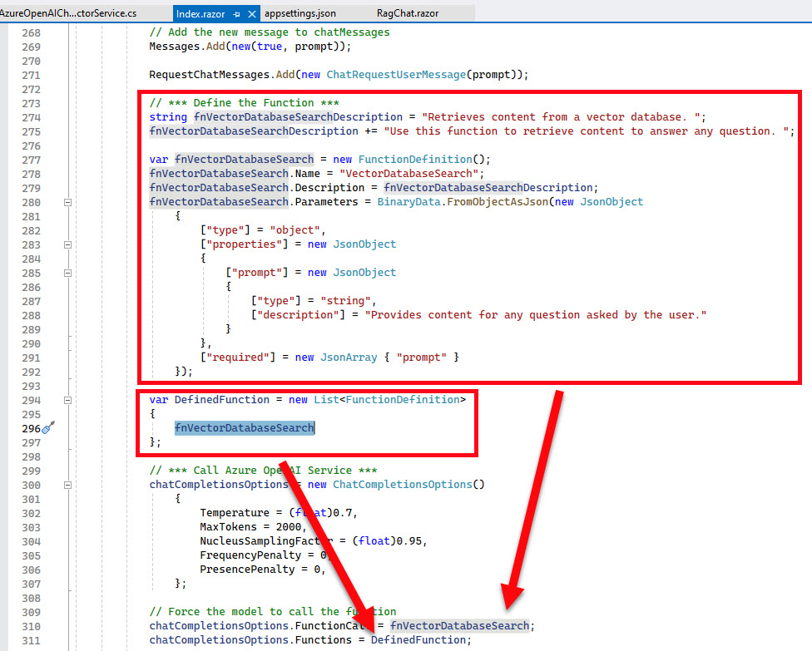
Task: Click NucleusSamplingFactor on line 304
Action: tap(266, 541)
